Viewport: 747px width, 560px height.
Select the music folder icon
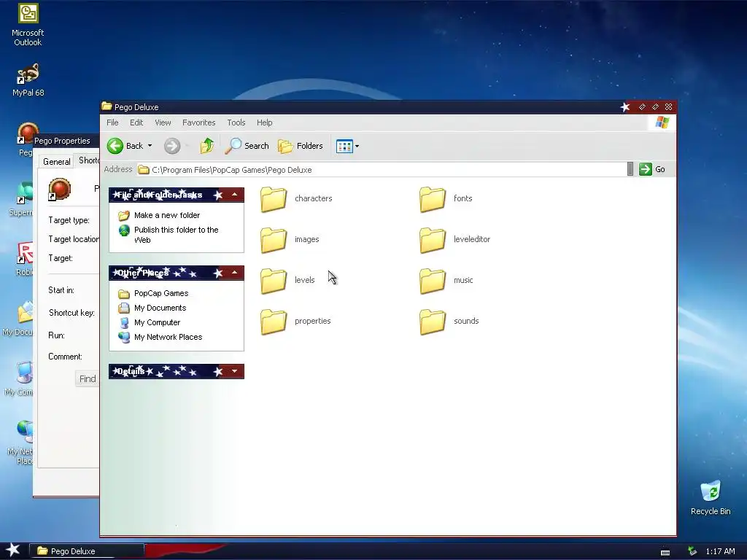click(433, 281)
